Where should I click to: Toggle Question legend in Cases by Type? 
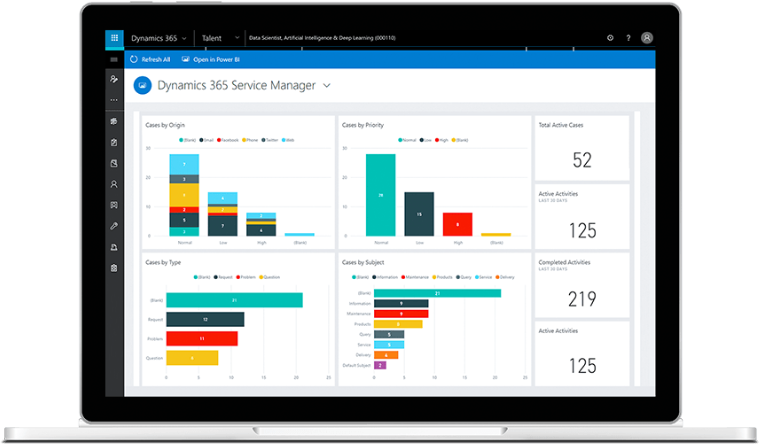[x=270, y=277]
